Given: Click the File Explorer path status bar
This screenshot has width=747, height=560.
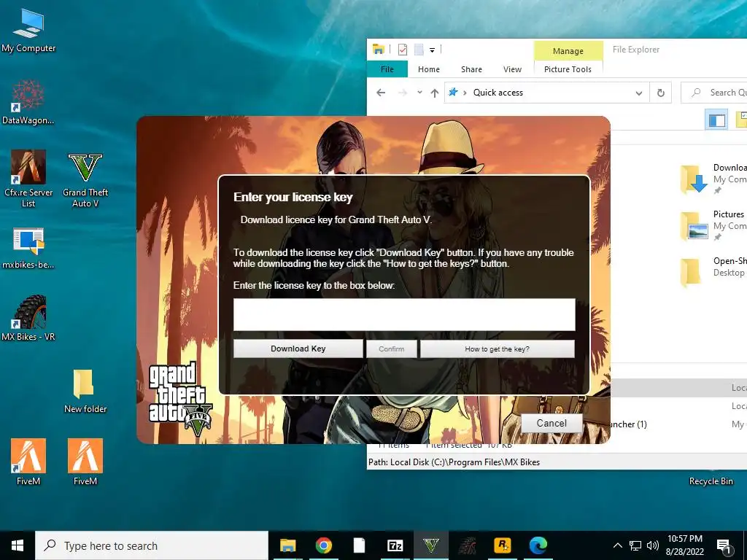Looking at the screenshot, I should [557, 462].
